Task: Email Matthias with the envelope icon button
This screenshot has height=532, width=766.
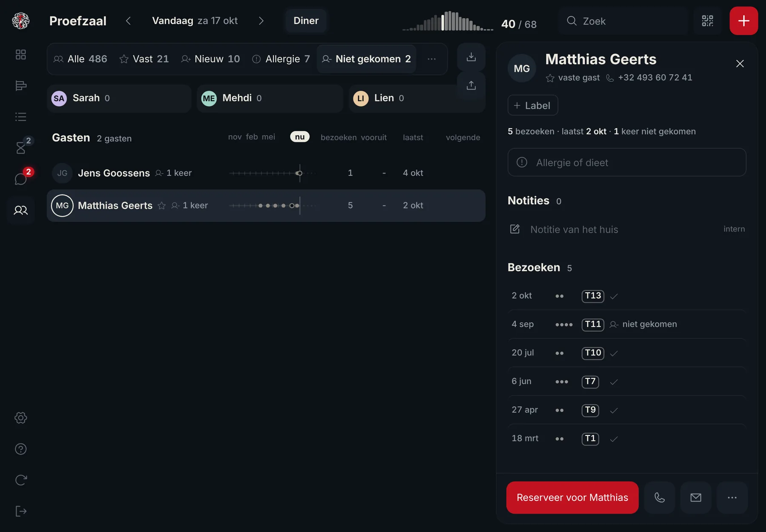Action: pyautogui.click(x=696, y=498)
